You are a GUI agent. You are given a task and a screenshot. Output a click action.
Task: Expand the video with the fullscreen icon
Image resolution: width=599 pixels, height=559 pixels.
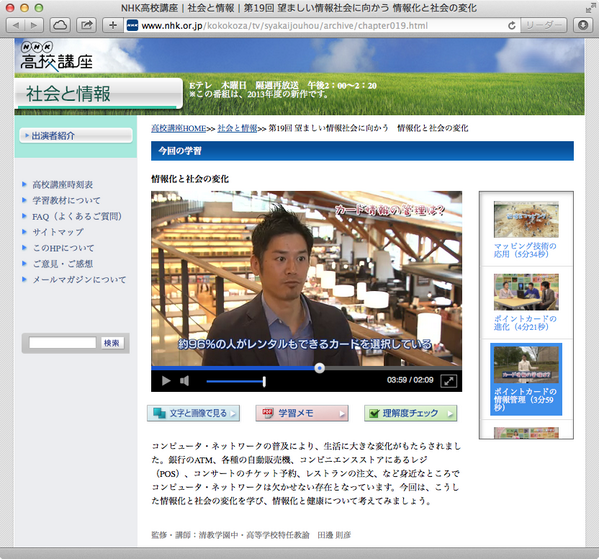pos(448,381)
